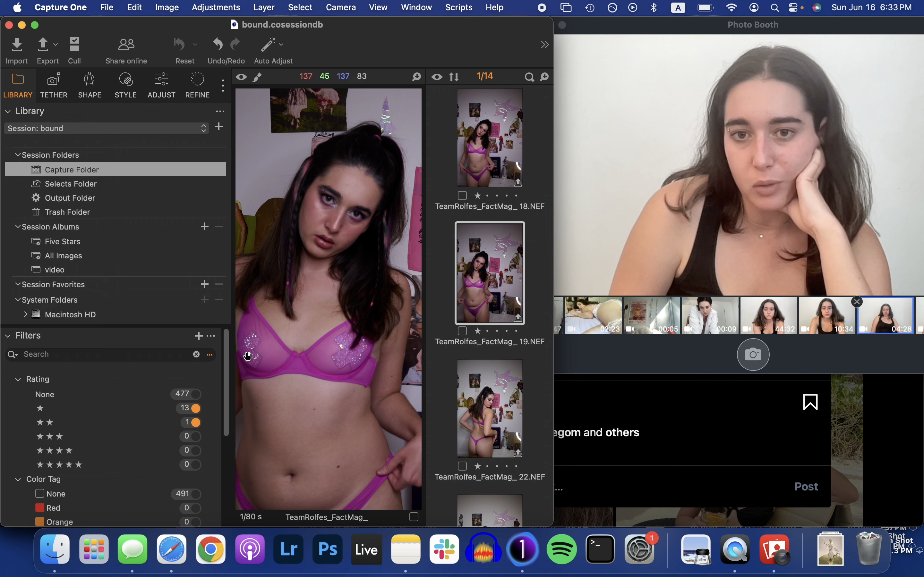This screenshot has height=577, width=924.
Task: Click the Post button
Action: 806,487
